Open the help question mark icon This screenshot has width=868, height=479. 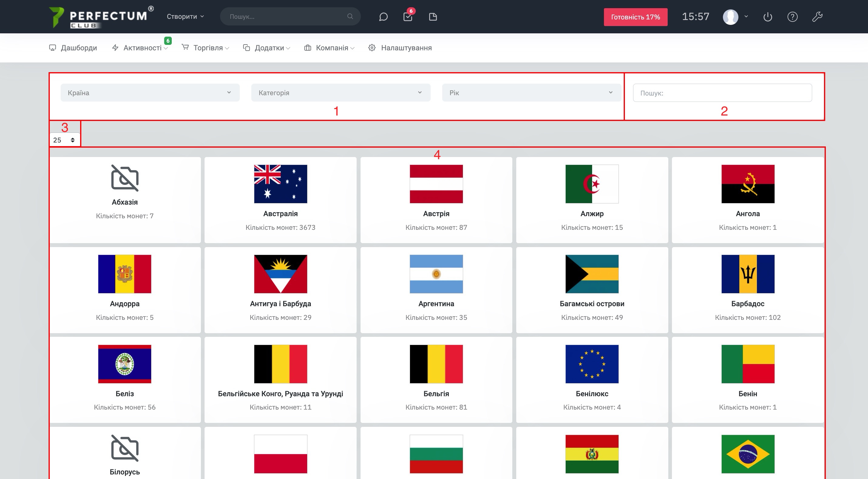(x=792, y=17)
